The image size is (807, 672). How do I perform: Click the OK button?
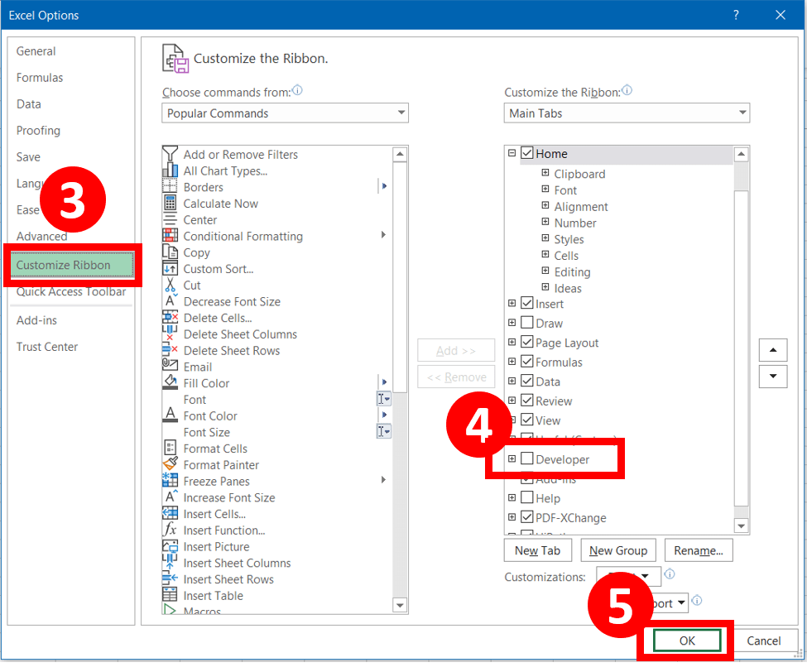click(687, 641)
